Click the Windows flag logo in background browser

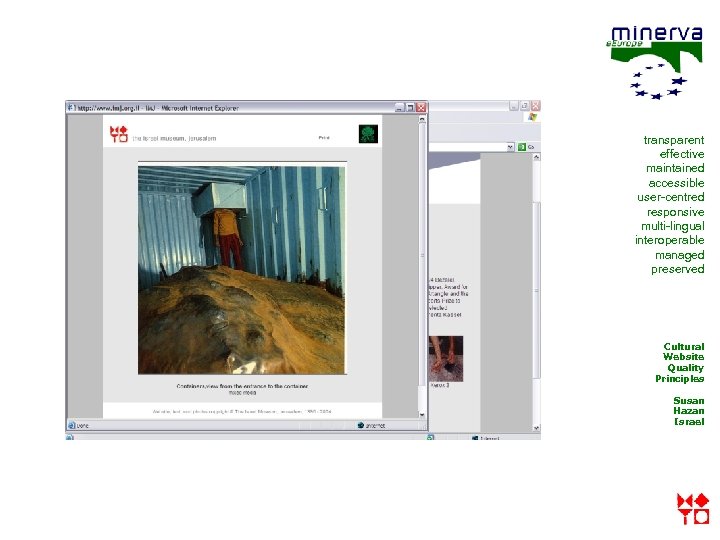pyautogui.click(x=532, y=118)
